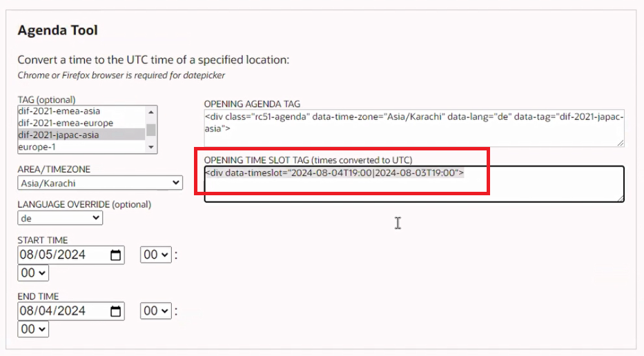Image resolution: width=644 pixels, height=356 pixels.
Task: Click the Opening Agenda Tag resize handle
Action: 620,142
